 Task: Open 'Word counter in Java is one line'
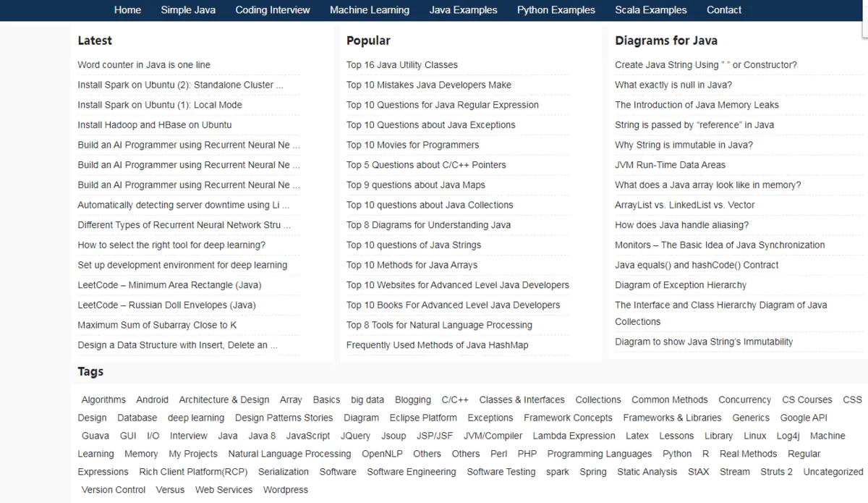click(144, 65)
